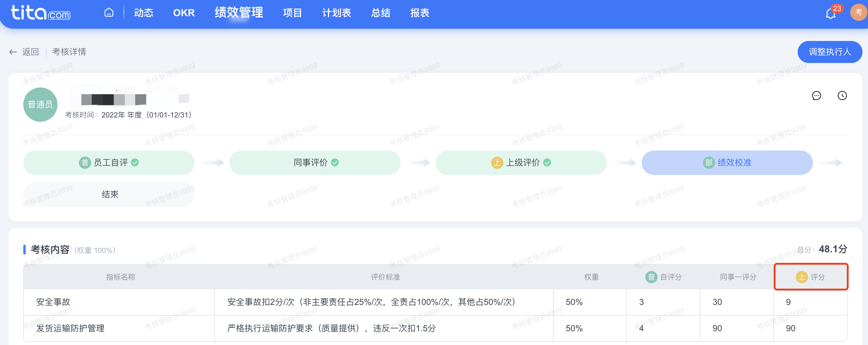The image size is (868, 345).
Task: Open the history clock icon
Action: tap(842, 96)
